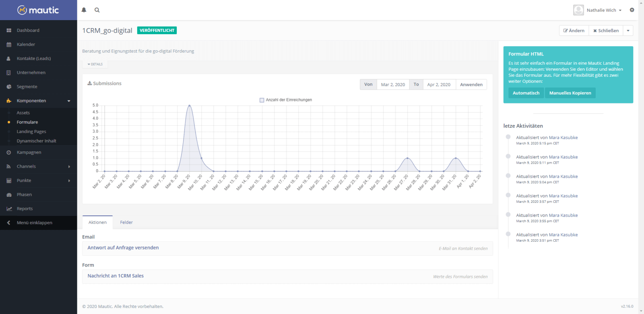This screenshot has width=644, height=314.
Task: Open the settings gear icon
Action: (x=632, y=10)
